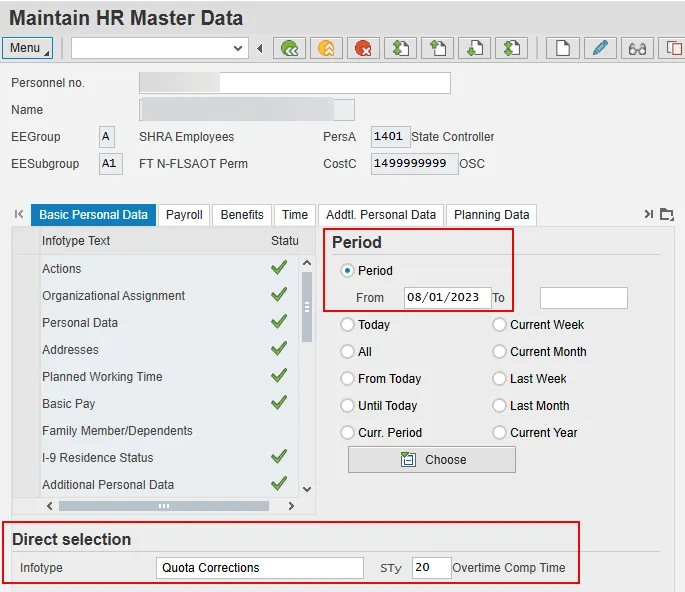Select the Today radio button

point(348,325)
